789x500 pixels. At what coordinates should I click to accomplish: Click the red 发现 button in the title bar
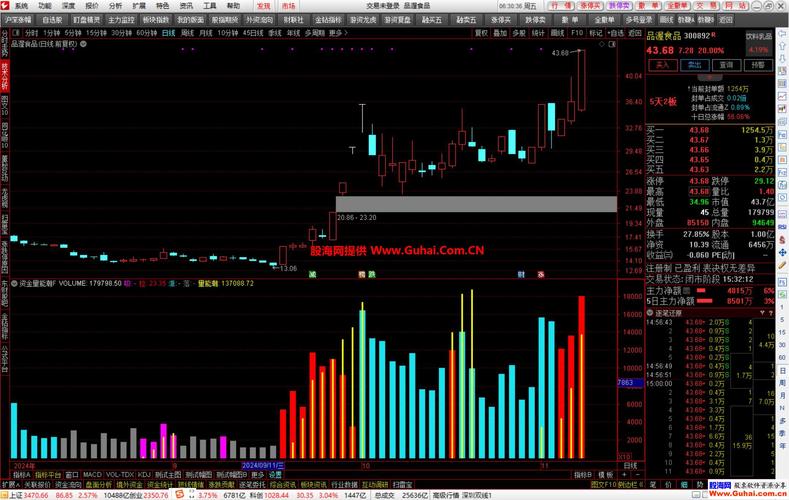[263, 5]
